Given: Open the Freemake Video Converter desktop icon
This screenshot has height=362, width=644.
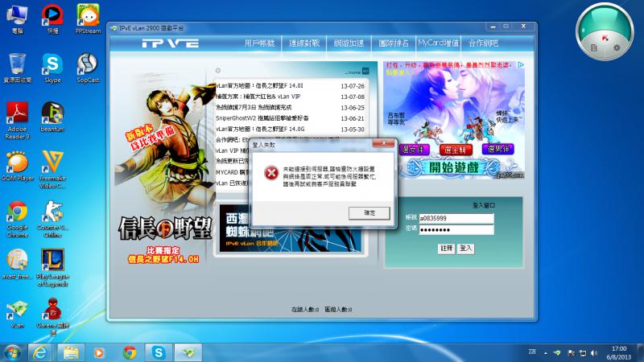Looking at the screenshot, I should click(52, 170).
